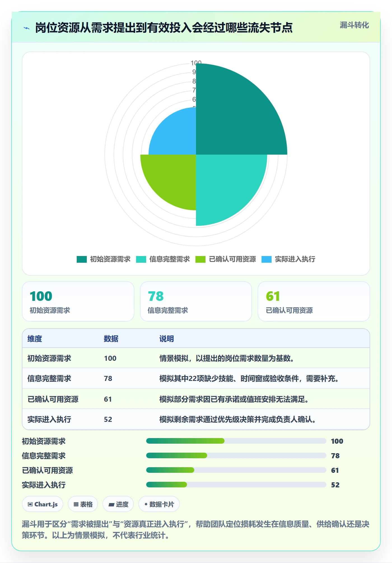Toggle the 初始资源需求 legend item in the chart
This screenshot has height=563, width=392.
[x=104, y=259]
